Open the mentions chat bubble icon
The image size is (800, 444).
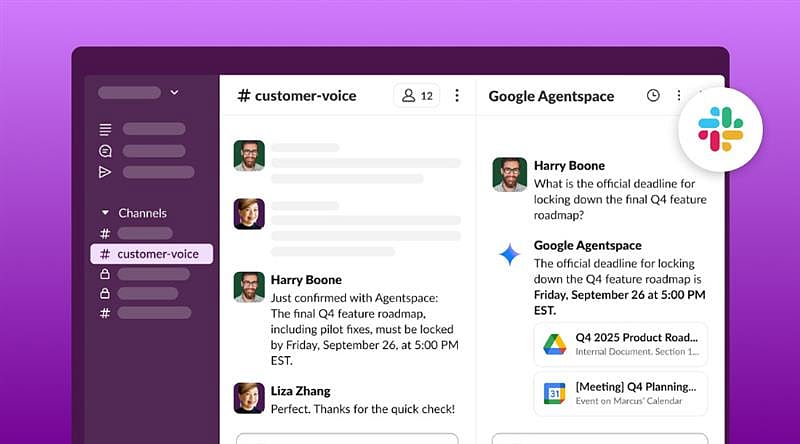point(105,151)
